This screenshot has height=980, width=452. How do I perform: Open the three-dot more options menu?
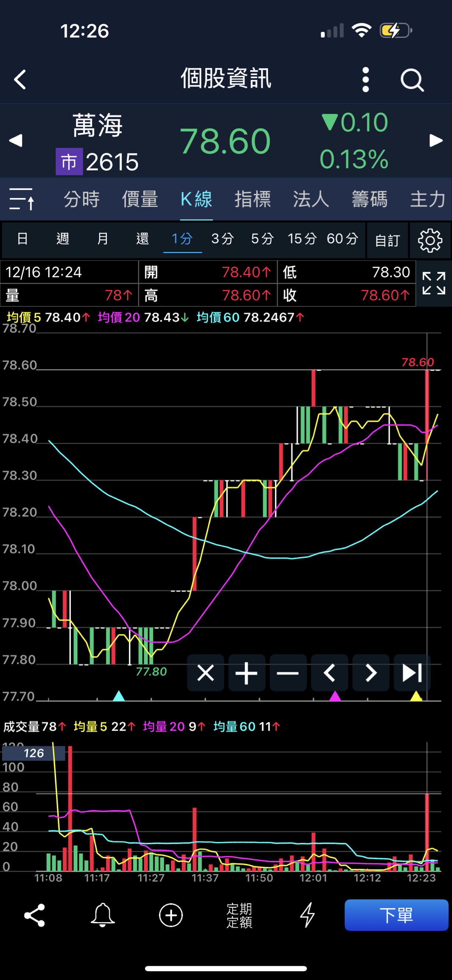click(365, 80)
